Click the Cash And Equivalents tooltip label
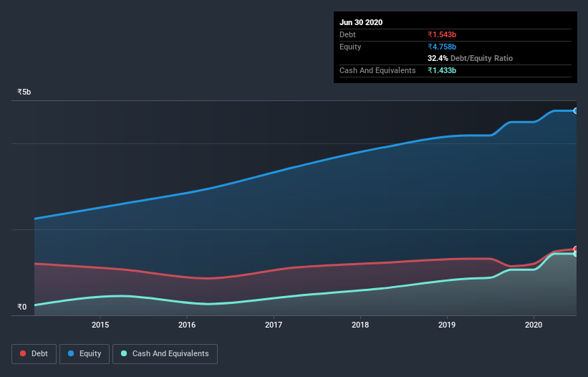 [377, 70]
